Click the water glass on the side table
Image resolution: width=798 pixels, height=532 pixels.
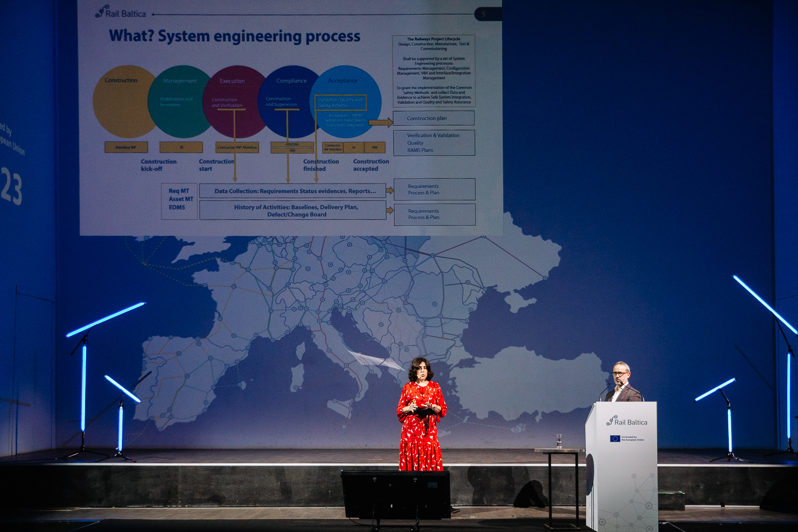pyautogui.click(x=559, y=440)
